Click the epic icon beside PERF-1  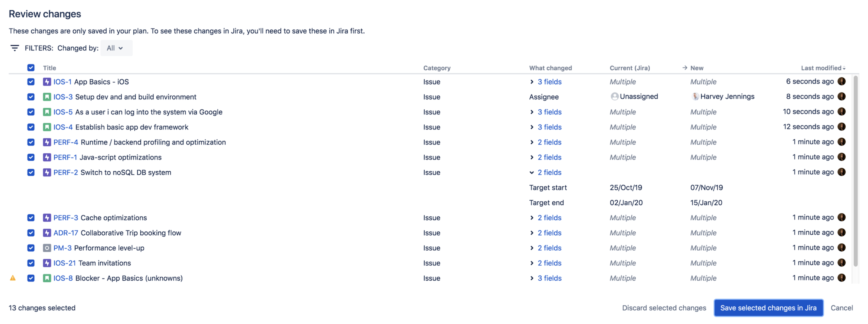click(47, 158)
